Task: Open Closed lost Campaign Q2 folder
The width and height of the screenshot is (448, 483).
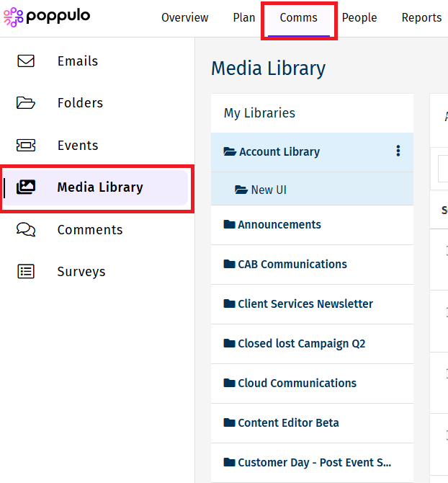Action: tap(301, 344)
